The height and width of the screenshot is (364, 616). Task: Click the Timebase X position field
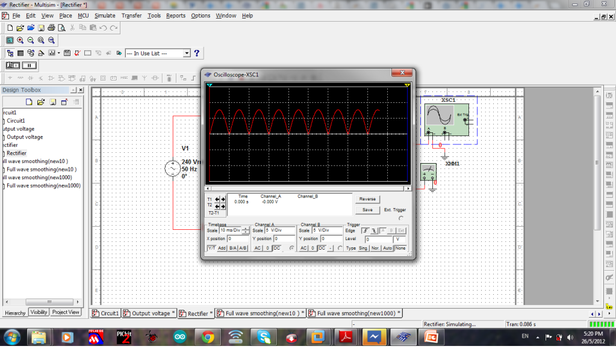[238, 239]
